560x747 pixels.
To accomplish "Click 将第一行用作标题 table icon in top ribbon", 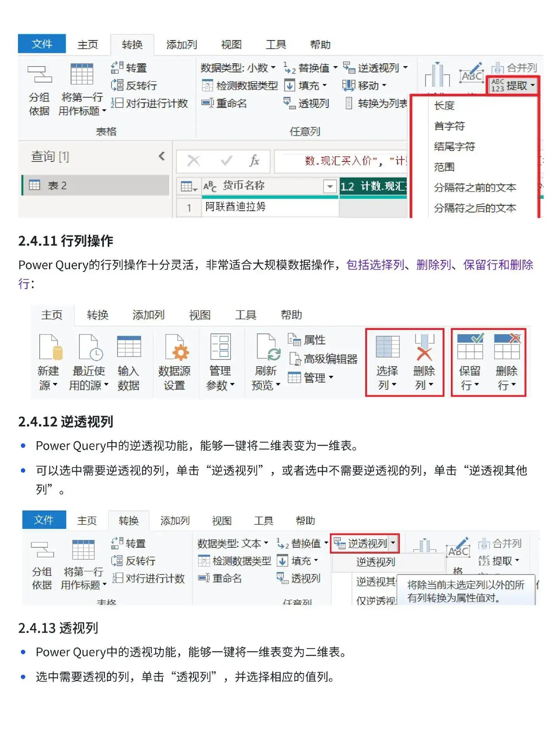I will pos(82,74).
